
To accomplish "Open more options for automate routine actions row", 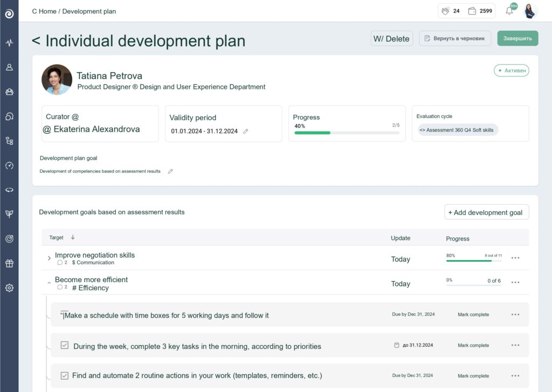I will [x=515, y=375].
